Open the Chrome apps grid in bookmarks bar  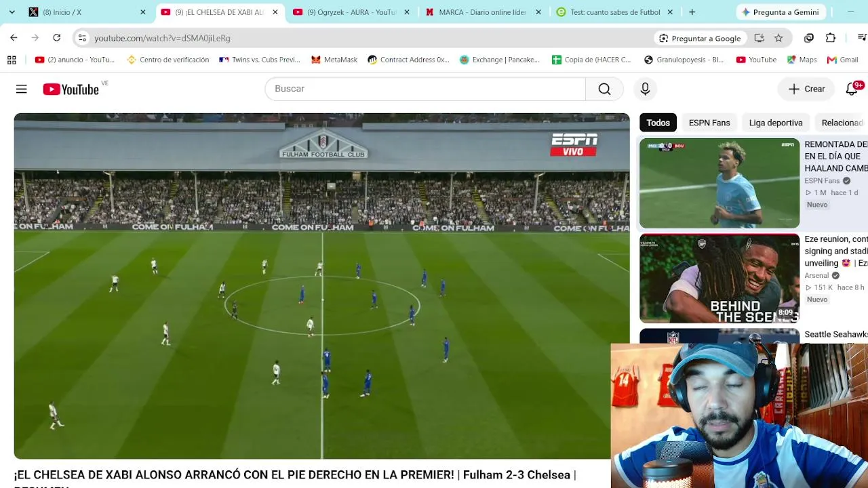pyautogui.click(x=12, y=60)
